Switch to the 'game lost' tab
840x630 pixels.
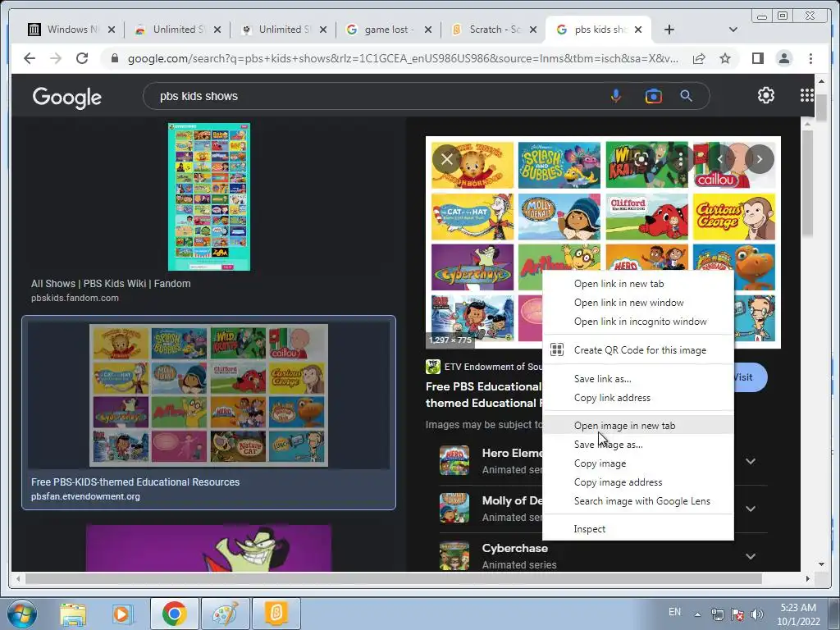click(387, 30)
